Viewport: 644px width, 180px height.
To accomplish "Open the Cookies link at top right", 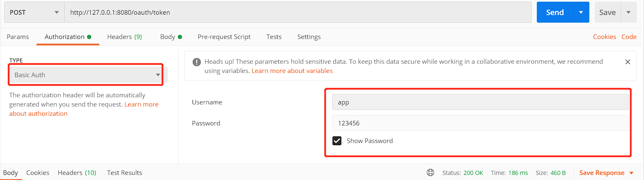I will [604, 37].
